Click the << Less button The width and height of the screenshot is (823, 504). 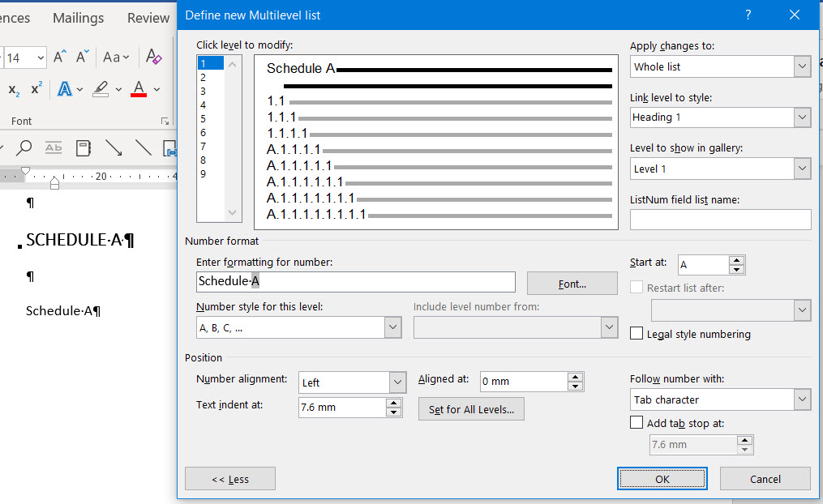230,479
